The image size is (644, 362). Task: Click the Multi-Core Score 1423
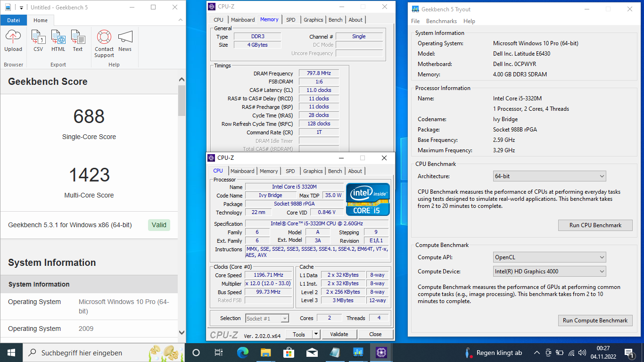point(90,175)
